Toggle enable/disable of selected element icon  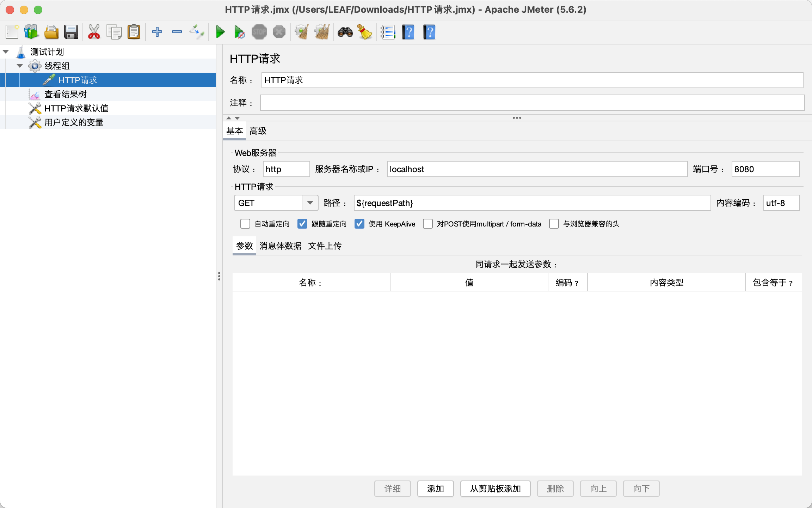pyautogui.click(x=197, y=32)
